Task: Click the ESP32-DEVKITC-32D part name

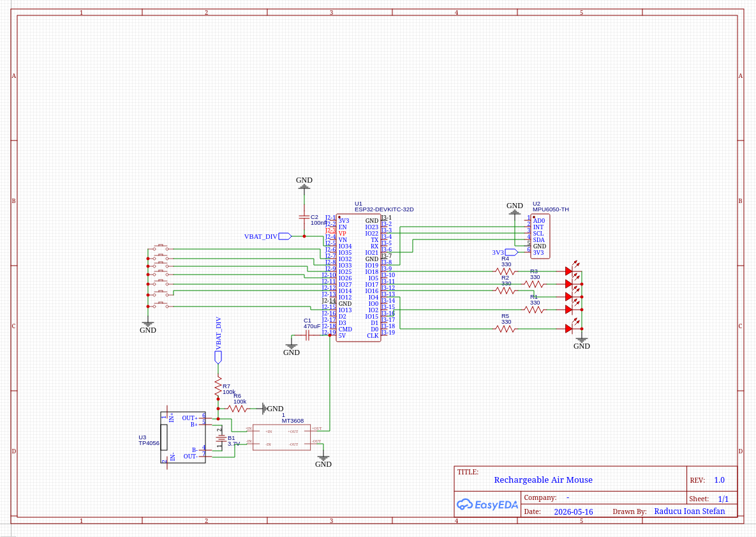Action: tap(384, 209)
